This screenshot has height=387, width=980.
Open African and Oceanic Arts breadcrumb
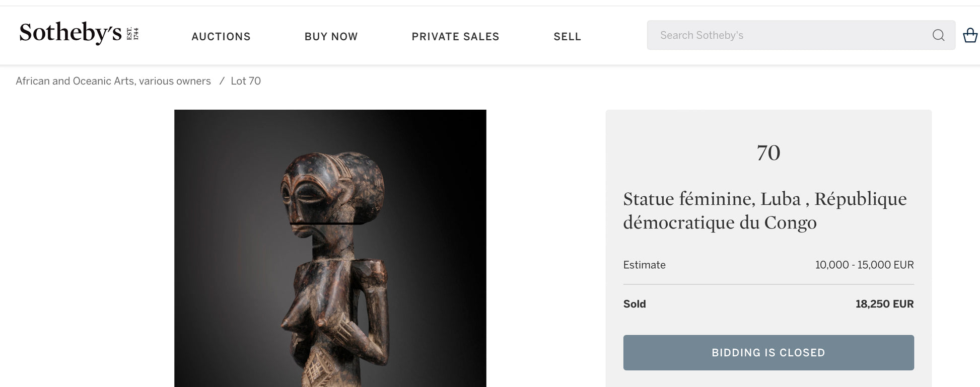coord(113,81)
